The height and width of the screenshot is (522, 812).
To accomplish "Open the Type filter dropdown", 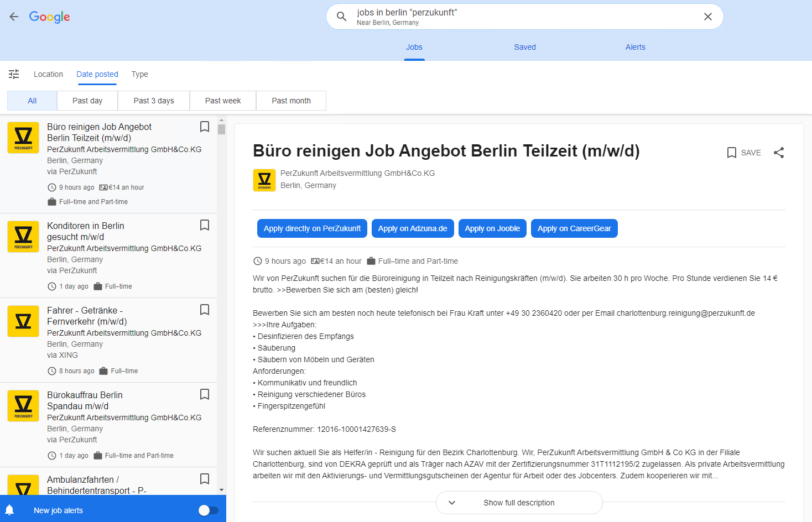I will 139,74.
